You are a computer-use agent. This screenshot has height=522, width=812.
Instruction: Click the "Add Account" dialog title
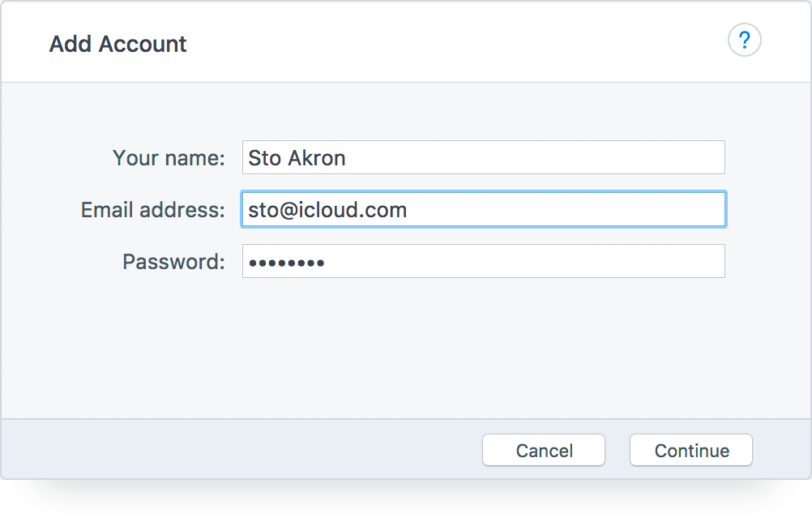(x=118, y=44)
